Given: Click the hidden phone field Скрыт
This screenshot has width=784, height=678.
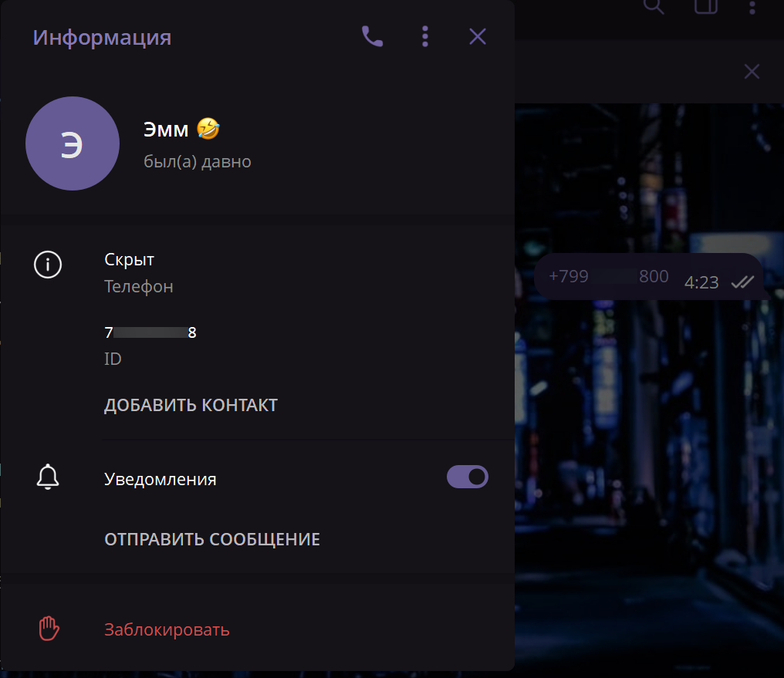Looking at the screenshot, I should pos(130,260).
